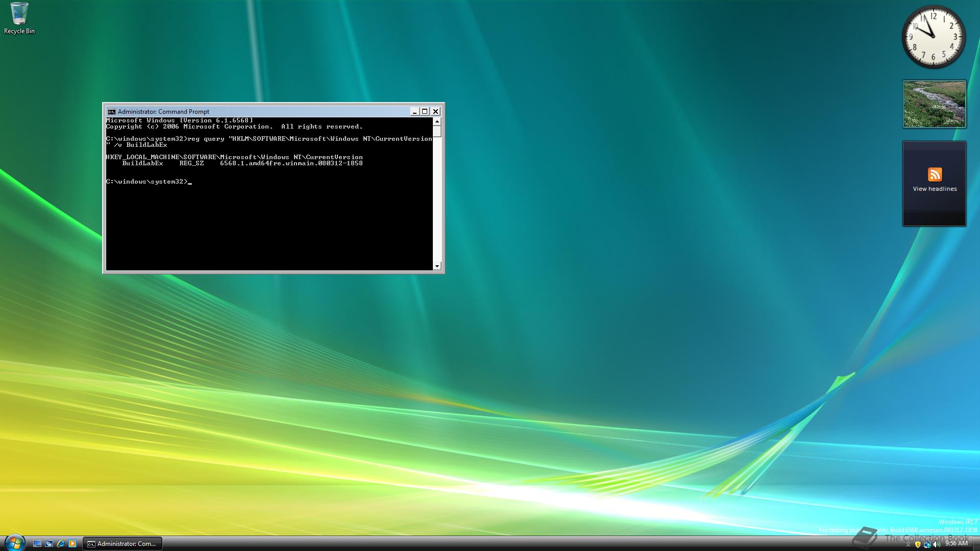Click Show Desktop in Quick Launch
The width and height of the screenshot is (980, 551).
pyautogui.click(x=37, y=544)
